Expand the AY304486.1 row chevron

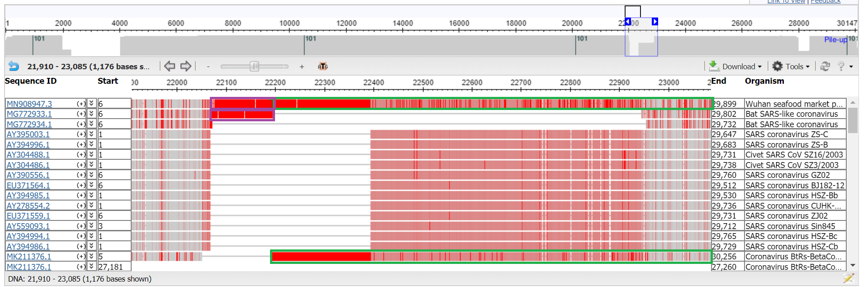pos(91,164)
